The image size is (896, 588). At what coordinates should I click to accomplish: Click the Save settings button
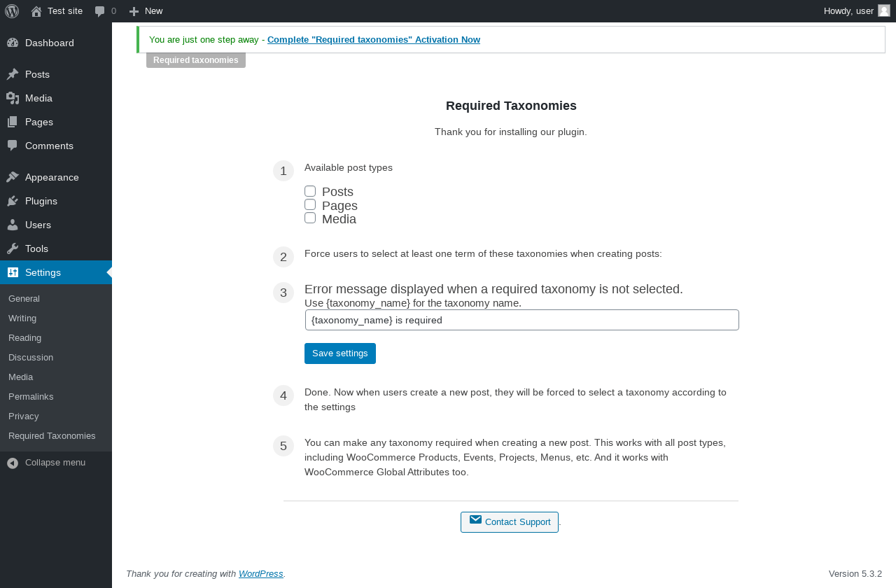(340, 353)
